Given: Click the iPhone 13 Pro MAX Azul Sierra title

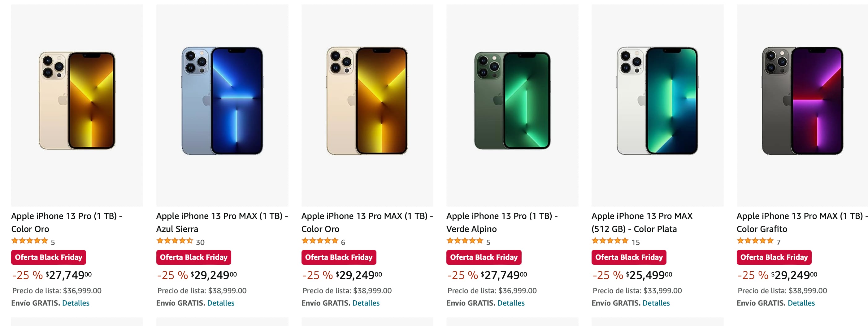Looking at the screenshot, I should point(222,222).
